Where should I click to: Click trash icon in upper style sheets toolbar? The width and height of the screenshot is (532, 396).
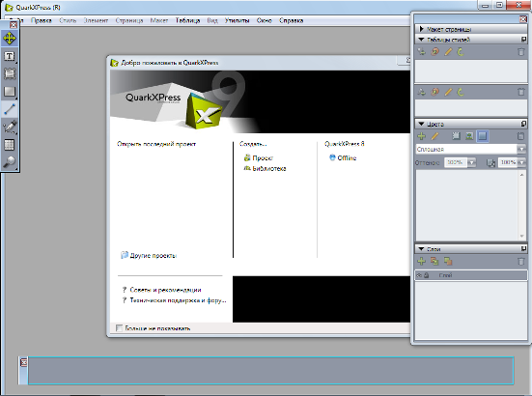pyautogui.click(x=521, y=52)
